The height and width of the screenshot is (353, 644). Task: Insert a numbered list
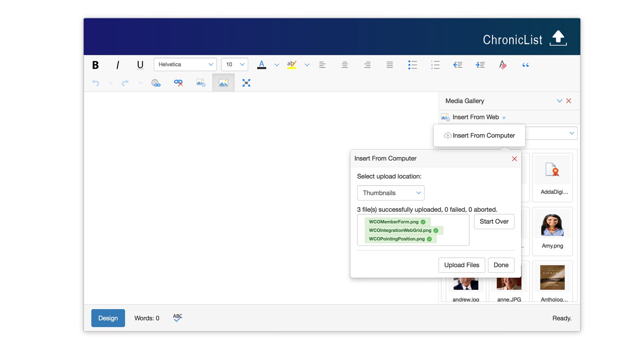point(435,65)
